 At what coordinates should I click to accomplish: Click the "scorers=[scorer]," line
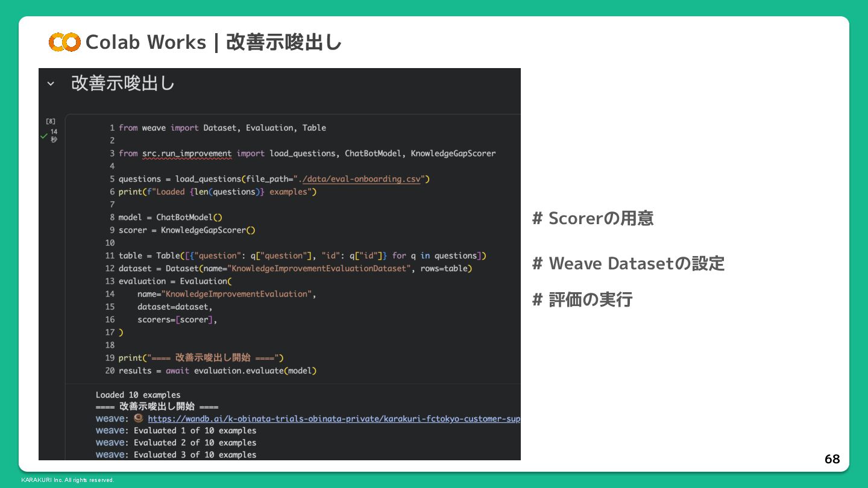click(x=177, y=319)
